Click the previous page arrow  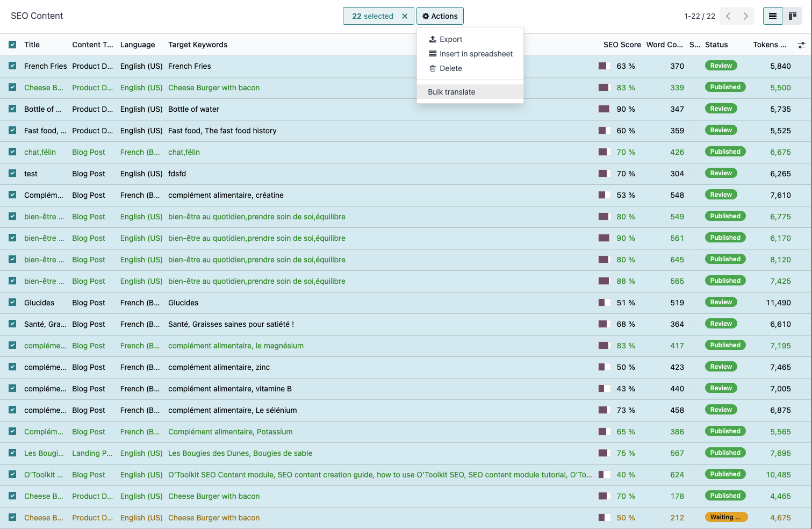(x=728, y=16)
